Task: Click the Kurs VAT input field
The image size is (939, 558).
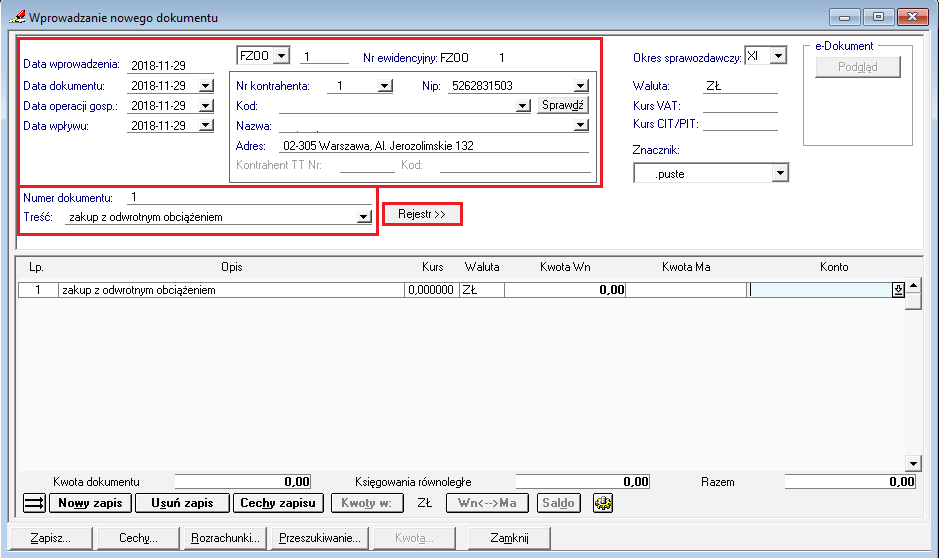Action: 740,106
